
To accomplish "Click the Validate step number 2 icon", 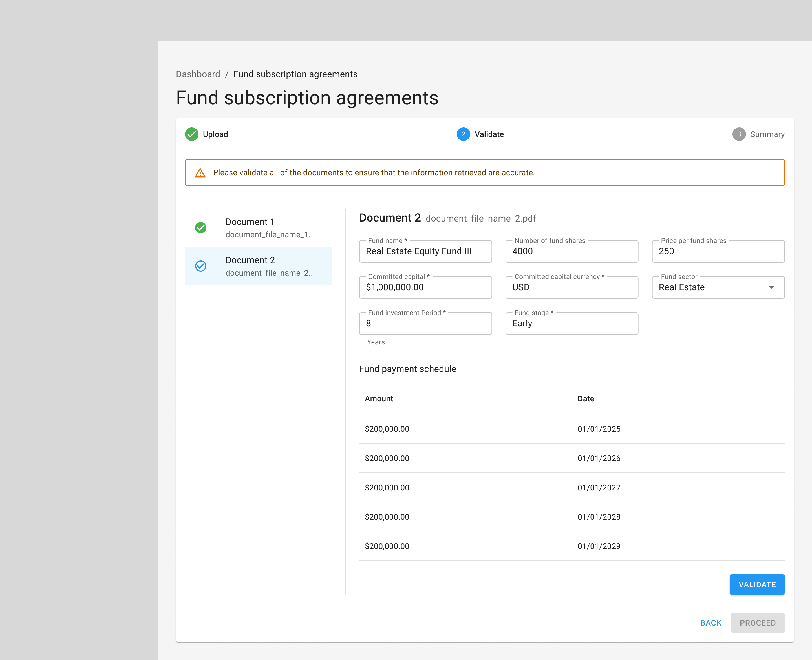I will (463, 134).
